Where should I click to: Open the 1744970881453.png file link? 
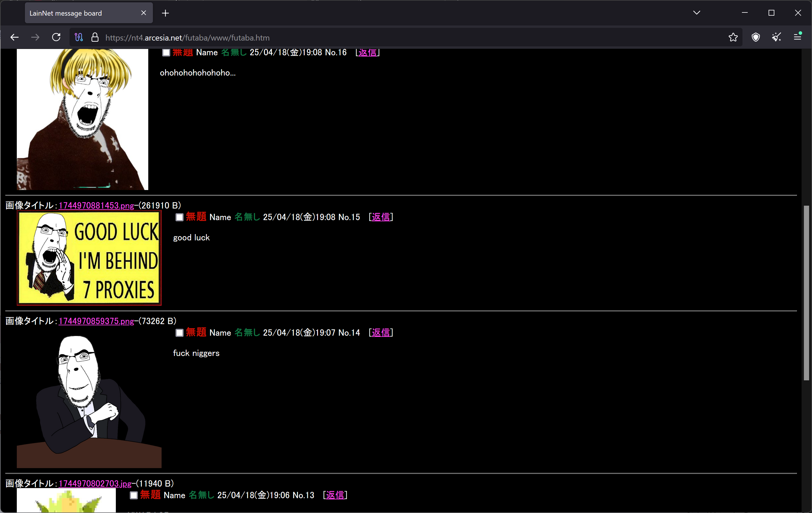(96, 205)
